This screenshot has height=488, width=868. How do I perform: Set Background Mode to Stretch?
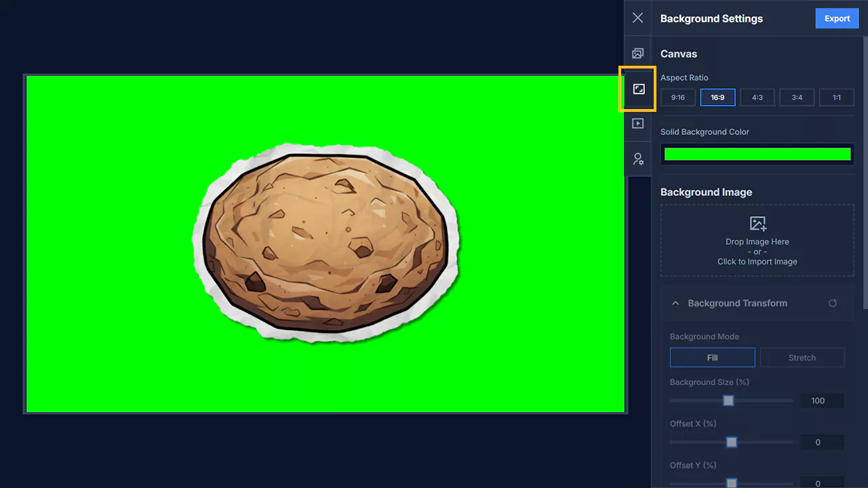(x=802, y=357)
